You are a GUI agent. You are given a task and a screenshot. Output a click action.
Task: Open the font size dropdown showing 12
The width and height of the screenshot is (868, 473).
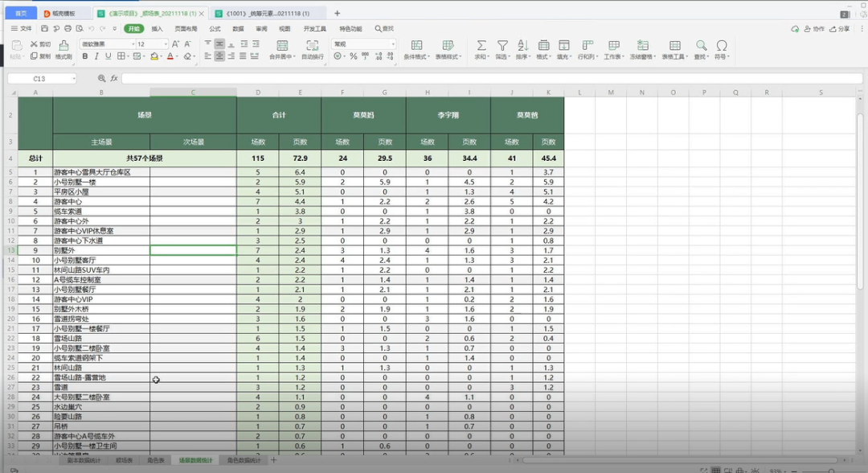click(165, 43)
